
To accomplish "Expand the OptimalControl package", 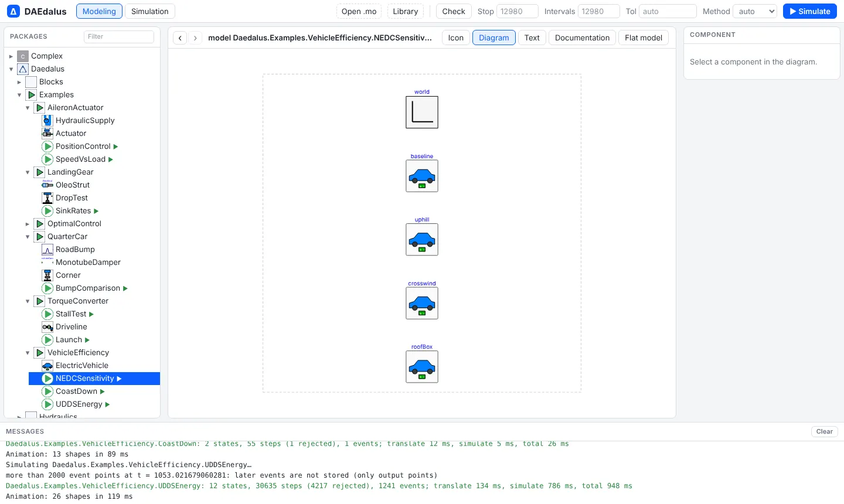I will click(x=28, y=224).
